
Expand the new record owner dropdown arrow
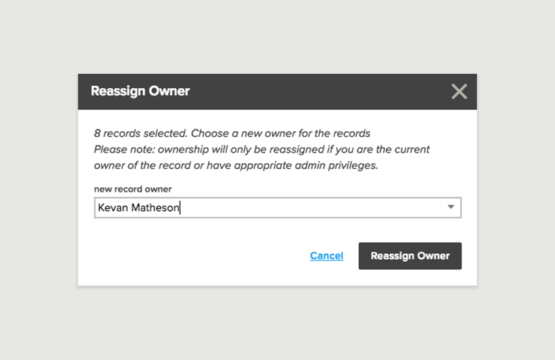[451, 207]
